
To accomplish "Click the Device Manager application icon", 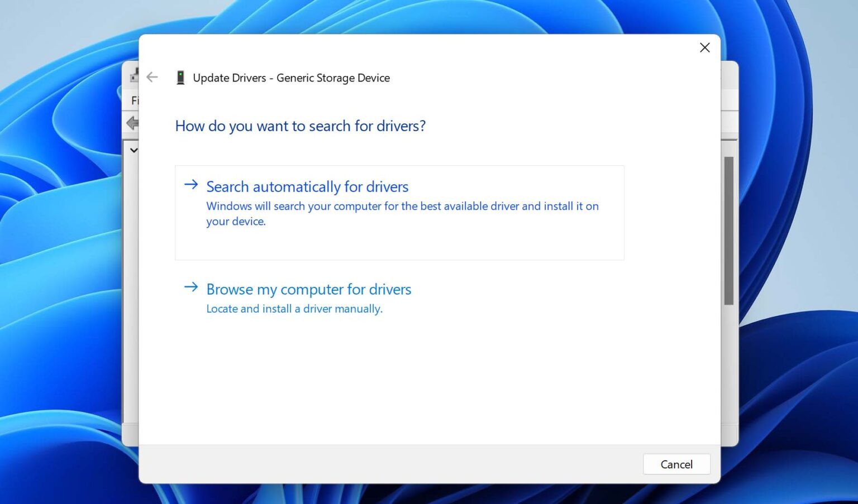I will (x=134, y=75).
